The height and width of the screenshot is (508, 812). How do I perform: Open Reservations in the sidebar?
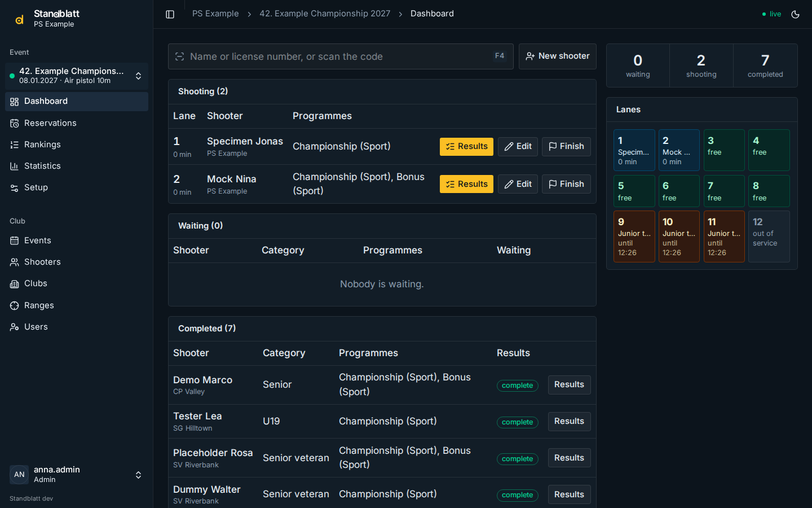[x=77, y=123]
